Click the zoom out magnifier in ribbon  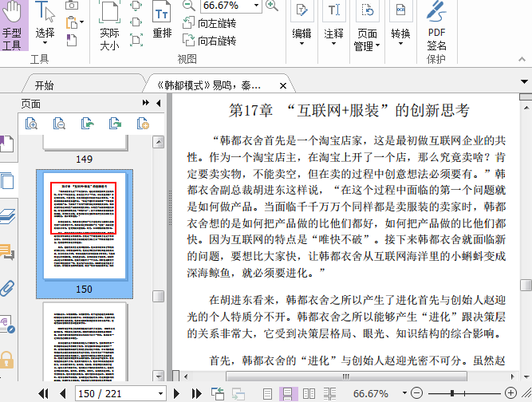[x=189, y=6]
